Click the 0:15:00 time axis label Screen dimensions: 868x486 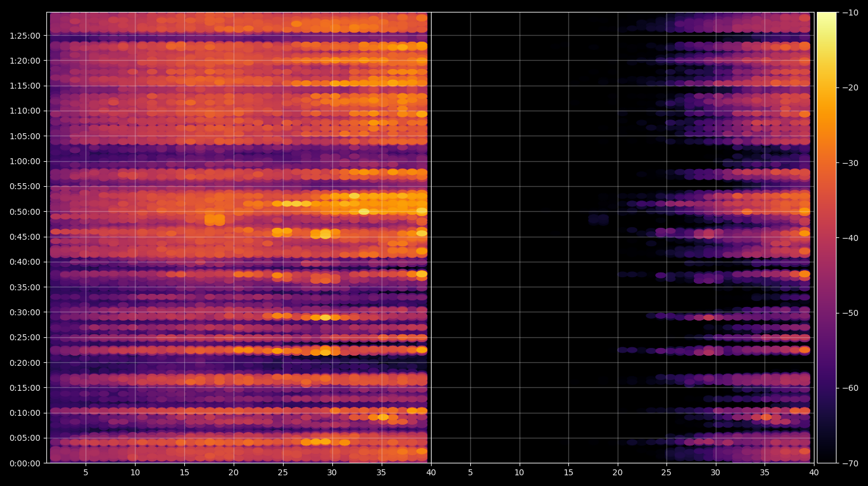[25, 388]
